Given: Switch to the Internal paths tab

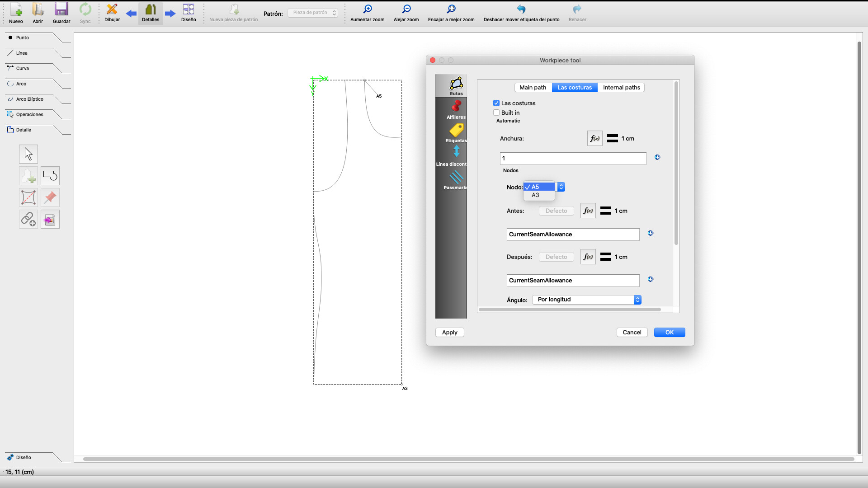Looking at the screenshot, I should pyautogui.click(x=621, y=88).
